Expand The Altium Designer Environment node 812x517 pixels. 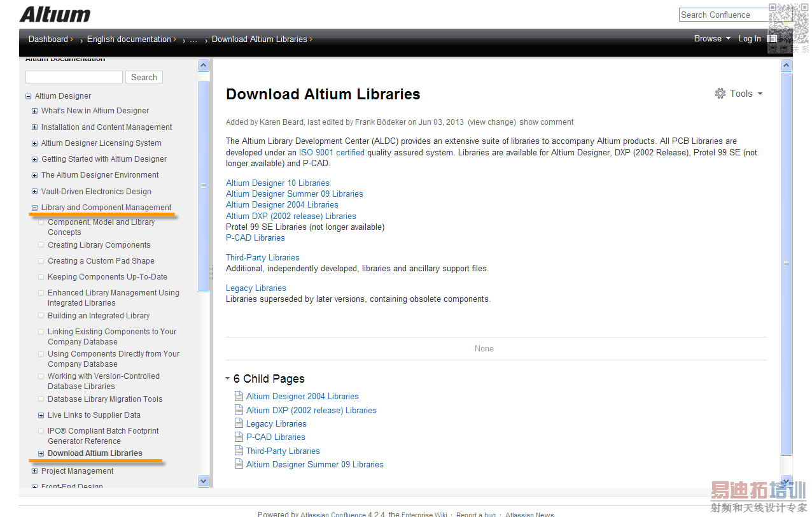point(35,175)
